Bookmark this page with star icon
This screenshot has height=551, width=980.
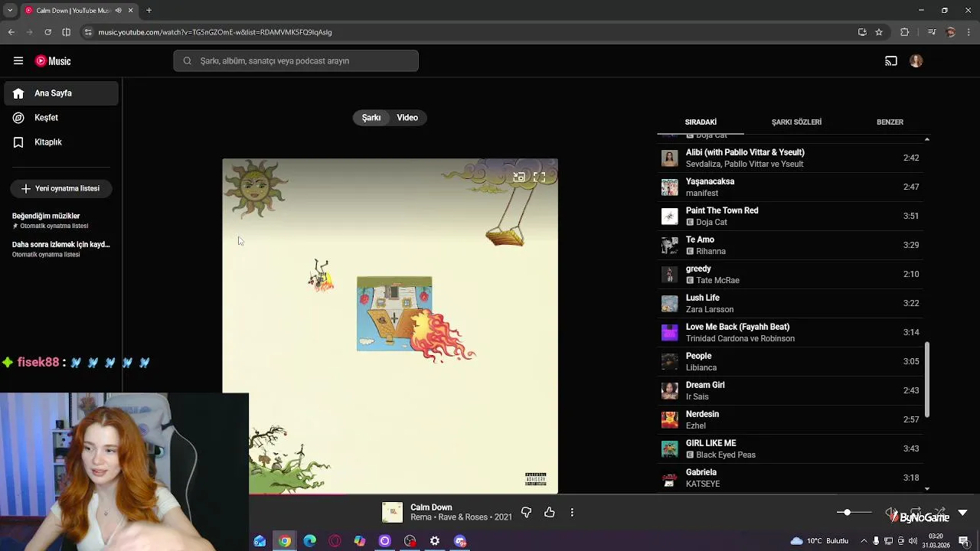coord(879,32)
